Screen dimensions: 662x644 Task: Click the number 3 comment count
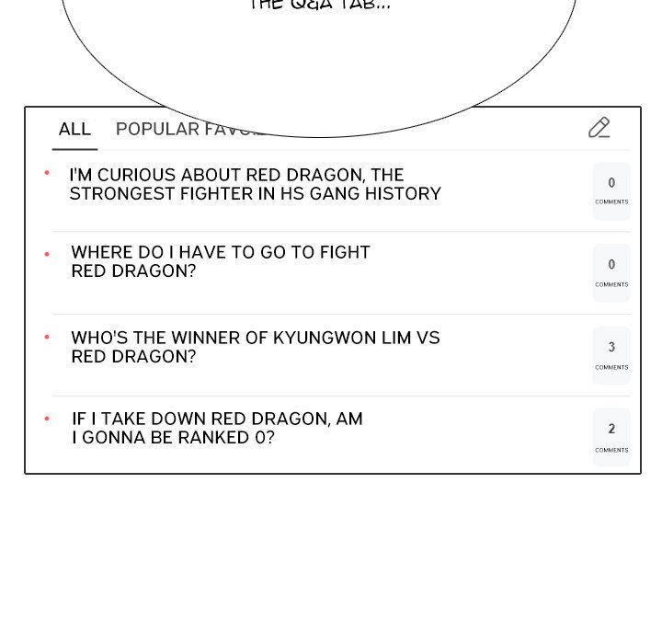pos(611,347)
